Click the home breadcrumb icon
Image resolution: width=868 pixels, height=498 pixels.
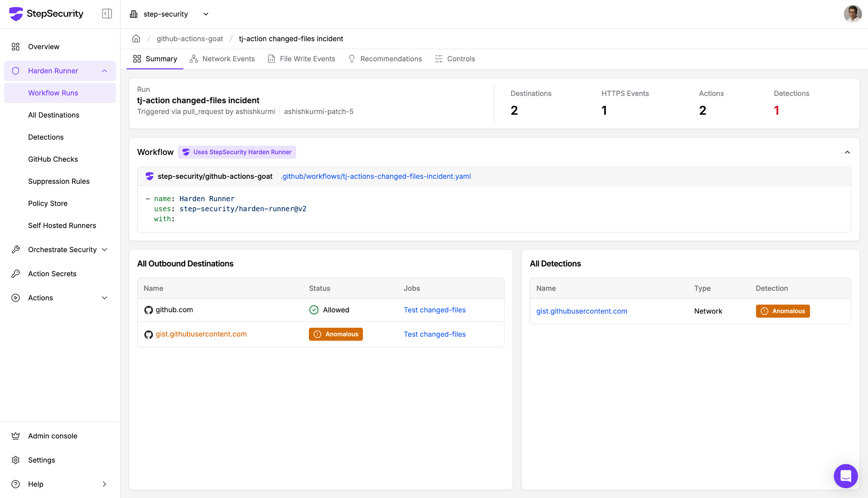136,39
